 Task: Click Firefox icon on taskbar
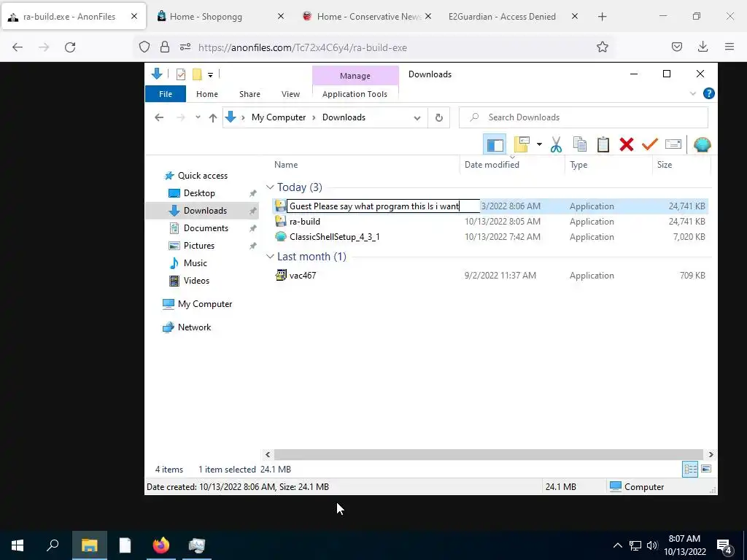[x=161, y=545]
